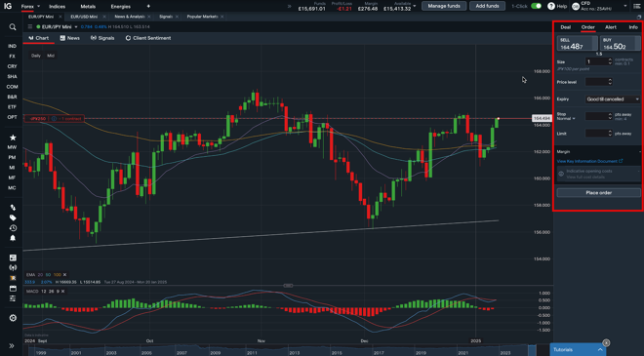Open the IND indices sidebar shortcut
The image size is (644, 356).
pyautogui.click(x=13, y=46)
